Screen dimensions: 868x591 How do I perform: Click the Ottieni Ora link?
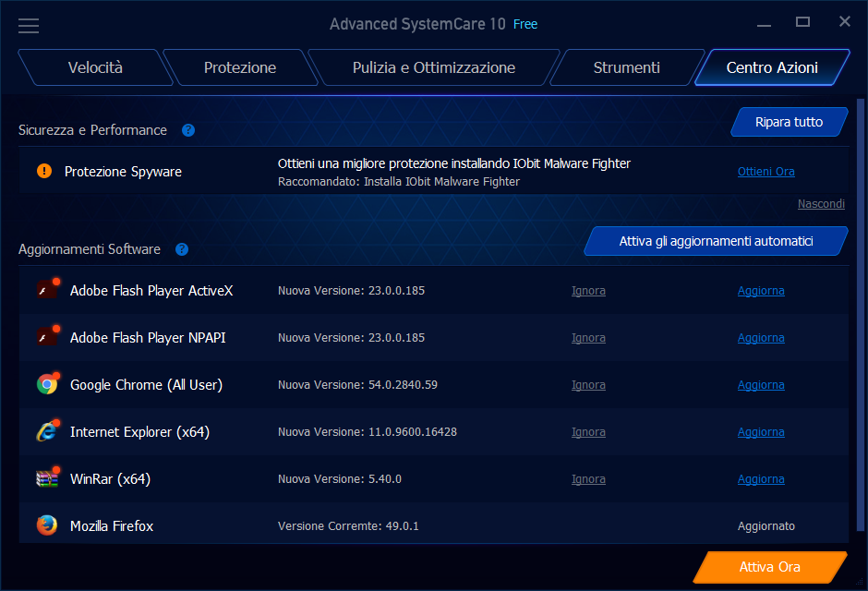pyautogui.click(x=766, y=172)
